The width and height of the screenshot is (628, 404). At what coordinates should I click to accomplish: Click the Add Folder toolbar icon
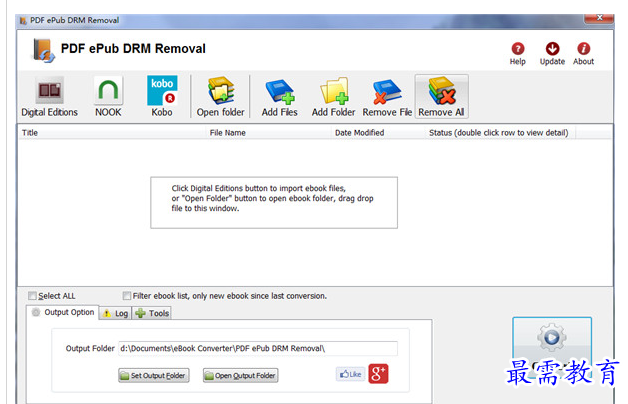(333, 96)
